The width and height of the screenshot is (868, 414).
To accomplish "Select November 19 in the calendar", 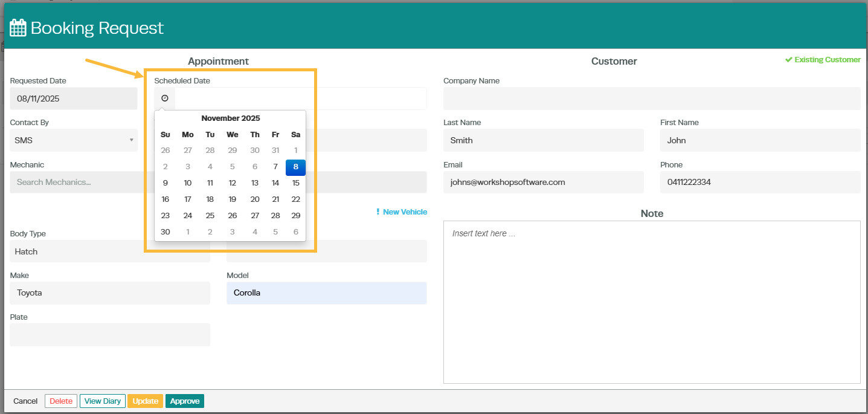I will [233, 199].
